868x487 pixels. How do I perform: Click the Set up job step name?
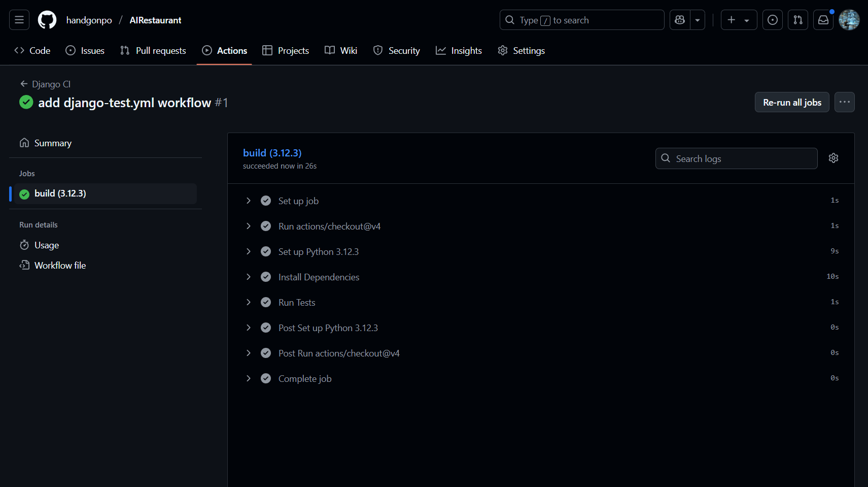[x=298, y=201]
